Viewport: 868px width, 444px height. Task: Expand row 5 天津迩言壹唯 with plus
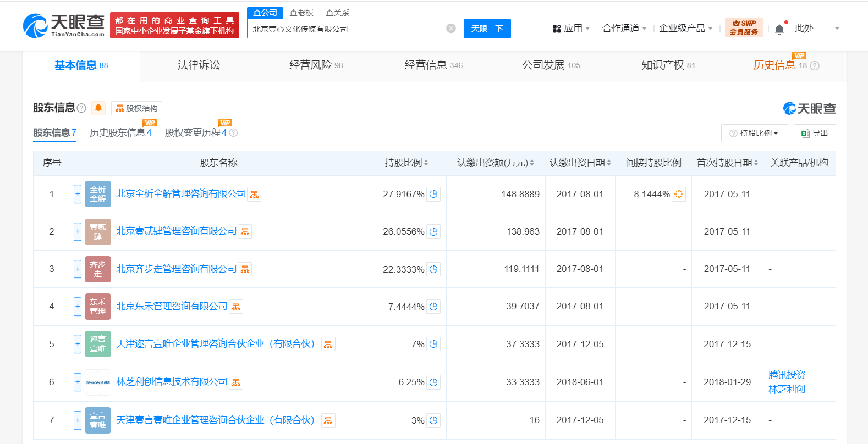[78, 344]
